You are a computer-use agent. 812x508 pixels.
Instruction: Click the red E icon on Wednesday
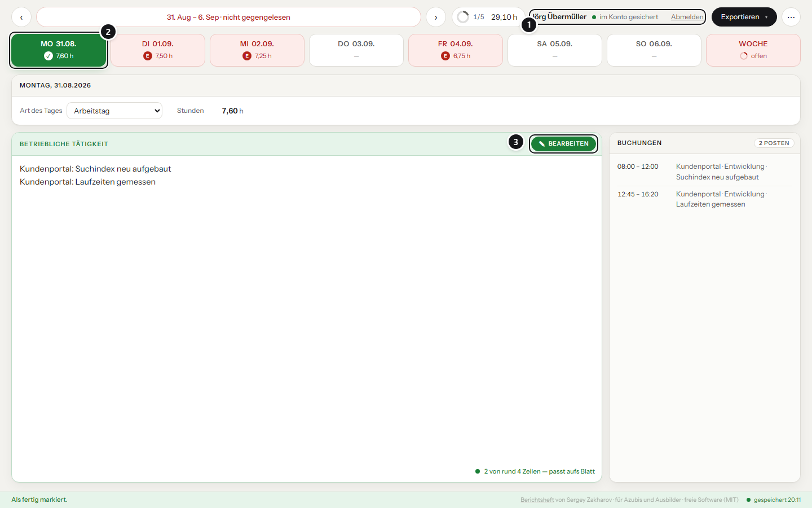[x=247, y=56]
